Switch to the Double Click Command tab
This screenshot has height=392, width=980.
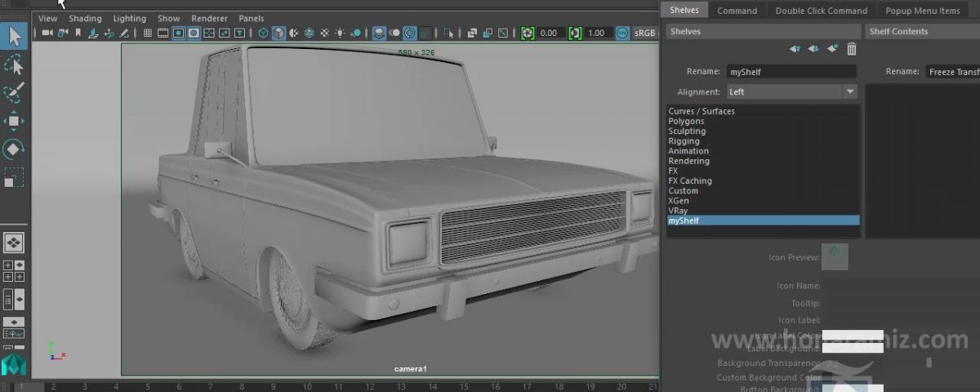coord(821,11)
